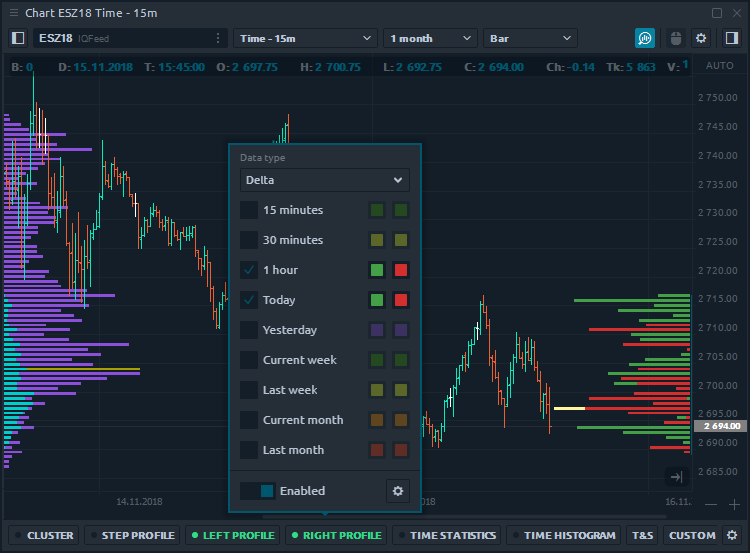This screenshot has width=750, height=554.
Task: Toggle the right sidebar panel icon
Action: (x=731, y=38)
